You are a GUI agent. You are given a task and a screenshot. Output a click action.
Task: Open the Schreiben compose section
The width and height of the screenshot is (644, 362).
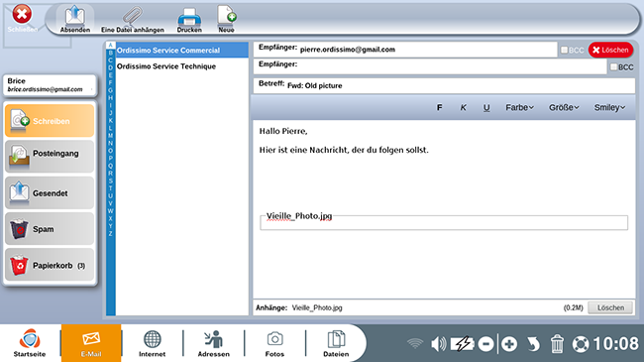coord(50,121)
